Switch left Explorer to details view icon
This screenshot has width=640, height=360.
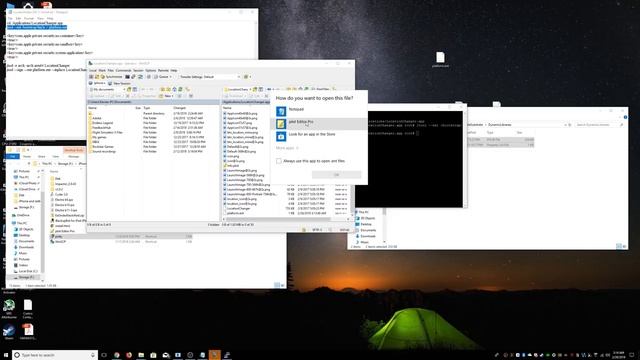(277, 285)
